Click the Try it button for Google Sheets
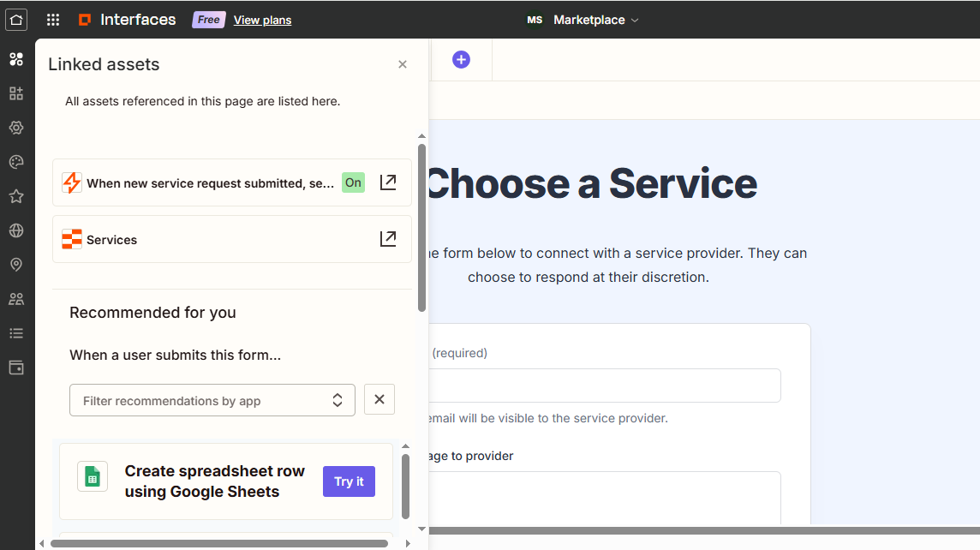Viewport: 980px width, 550px height. coord(349,481)
